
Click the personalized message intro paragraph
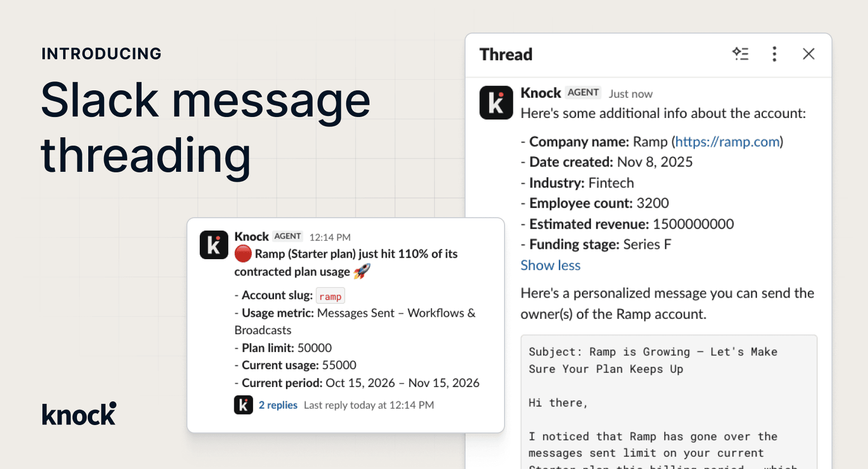(667, 303)
